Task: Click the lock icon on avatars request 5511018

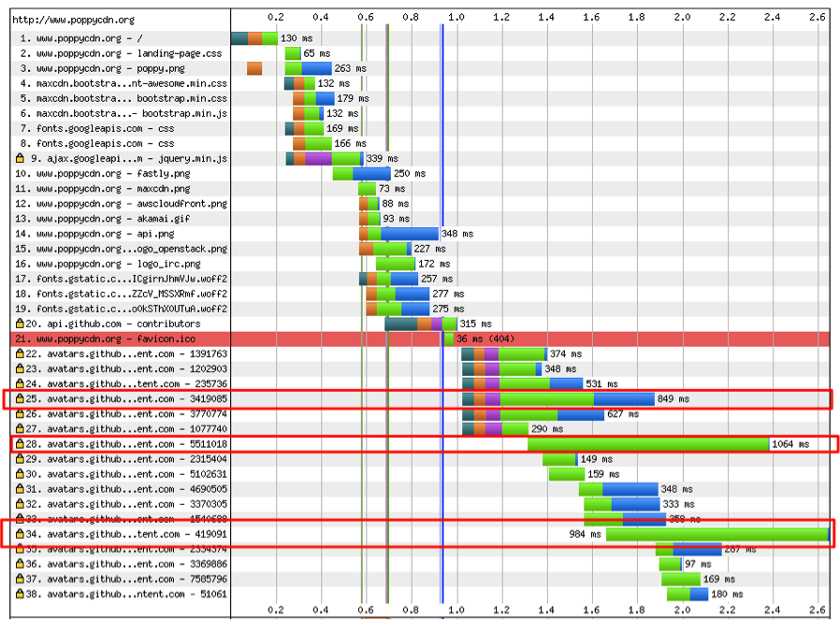Action: tap(20, 444)
